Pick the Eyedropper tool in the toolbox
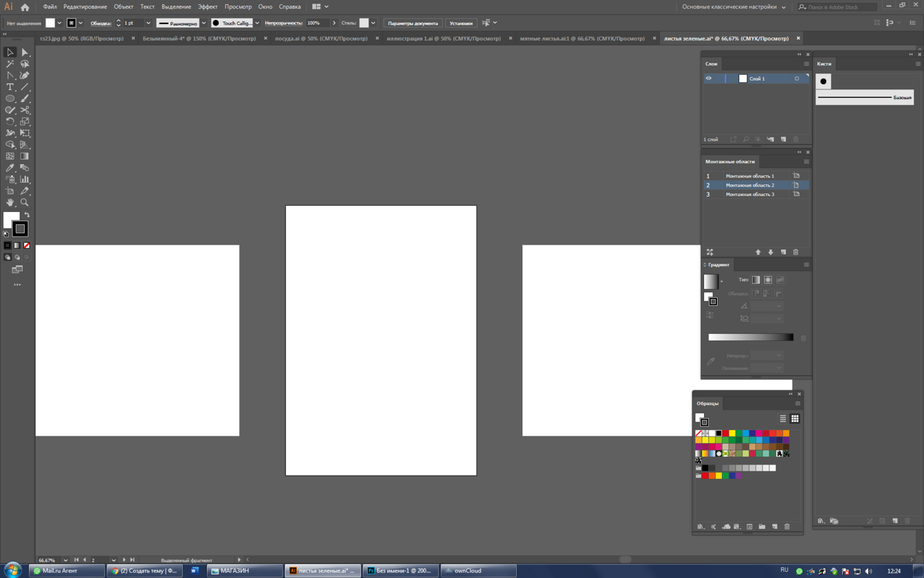924x578 pixels. tap(10, 168)
